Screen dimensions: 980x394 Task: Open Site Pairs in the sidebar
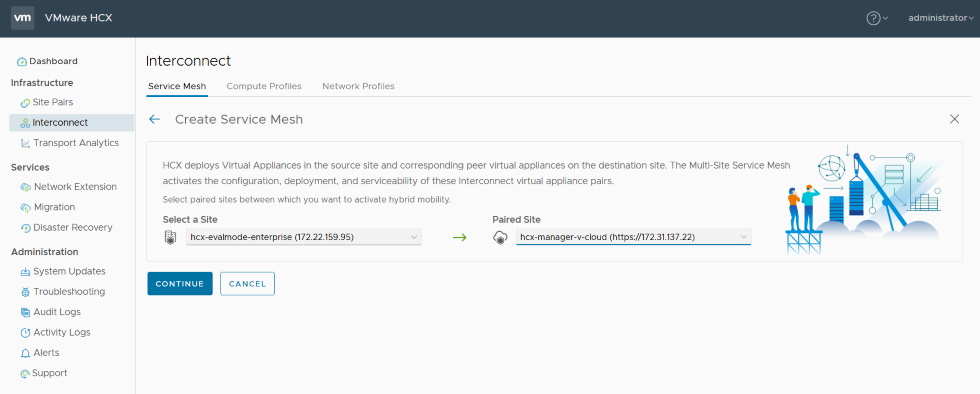point(53,102)
